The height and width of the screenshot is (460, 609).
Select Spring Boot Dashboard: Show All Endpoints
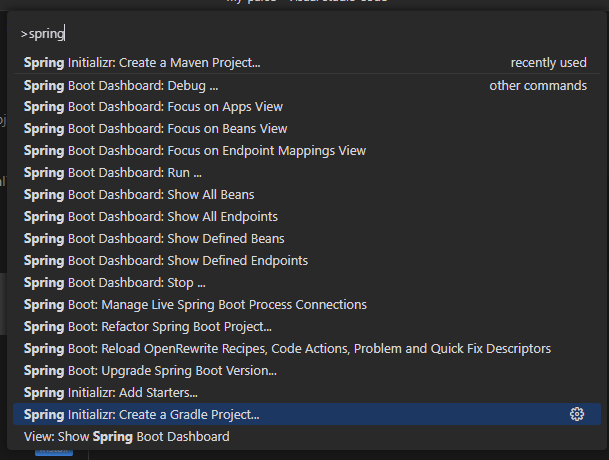pyautogui.click(x=307, y=216)
